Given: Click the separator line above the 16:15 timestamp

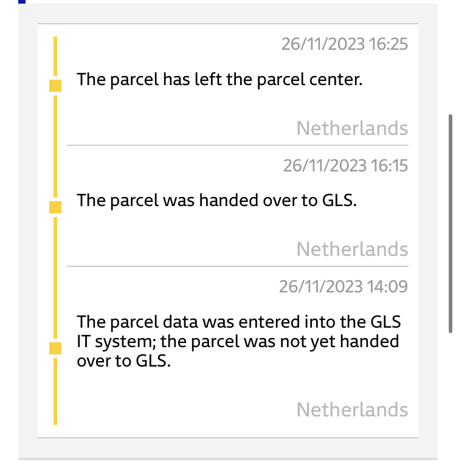Looking at the screenshot, I should [x=237, y=145].
